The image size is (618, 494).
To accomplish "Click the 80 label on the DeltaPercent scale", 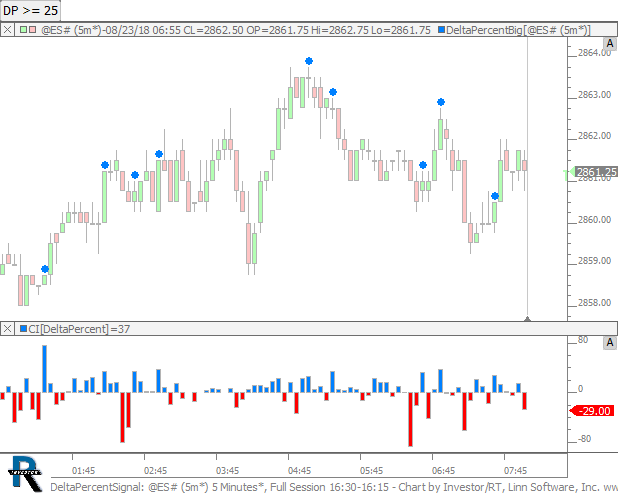I will click(583, 340).
